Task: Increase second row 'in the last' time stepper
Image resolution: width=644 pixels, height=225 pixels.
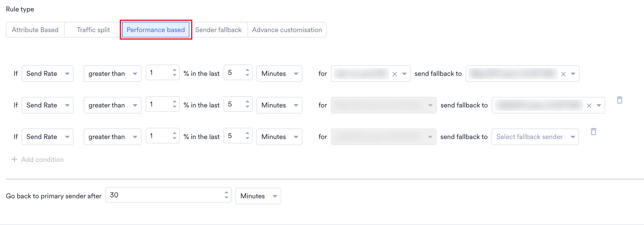Action: pyautogui.click(x=248, y=102)
